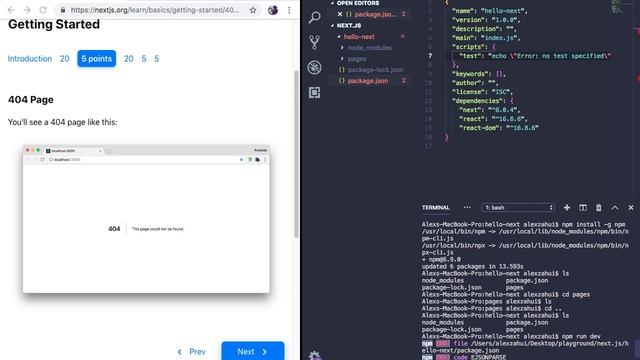Click the "name": "hello-next" line

(490, 11)
